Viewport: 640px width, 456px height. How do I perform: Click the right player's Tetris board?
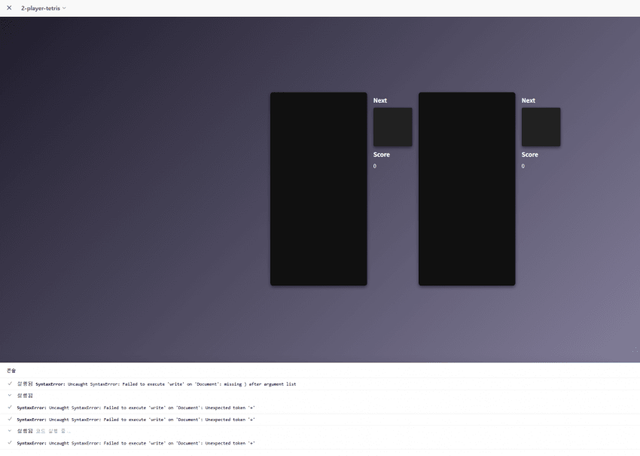click(466, 189)
